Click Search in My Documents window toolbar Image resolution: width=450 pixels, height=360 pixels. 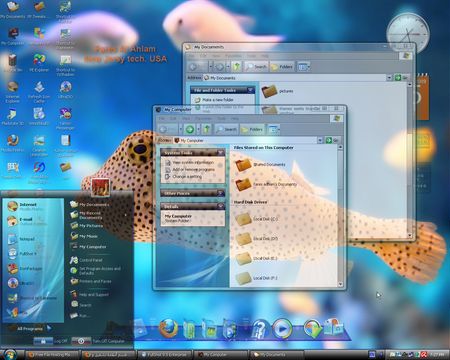click(x=256, y=67)
